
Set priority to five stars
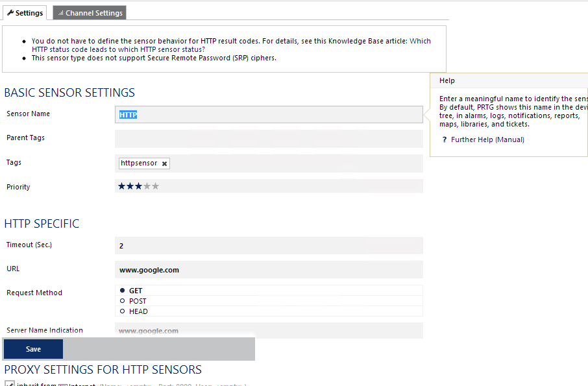[x=155, y=186]
